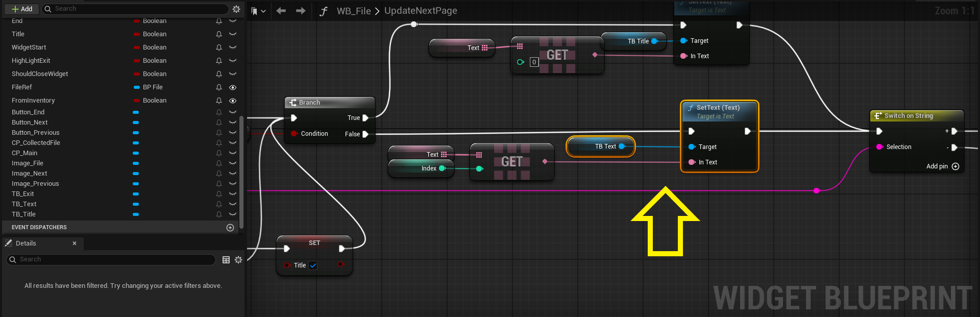Switch to the Details tab
The height and width of the screenshot is (317, 980).
(26, 243)
